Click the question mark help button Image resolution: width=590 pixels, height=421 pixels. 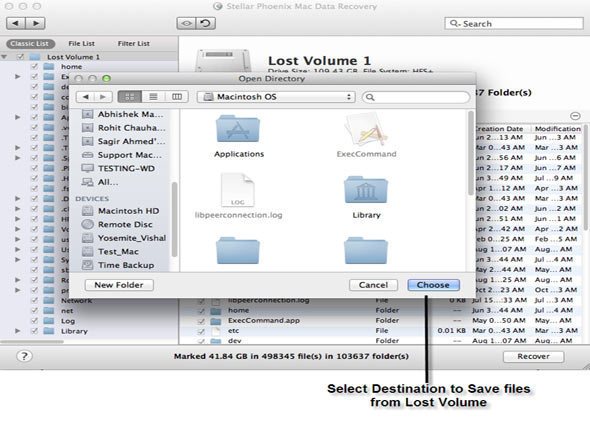pyautogui.click(x=24, y=356)
